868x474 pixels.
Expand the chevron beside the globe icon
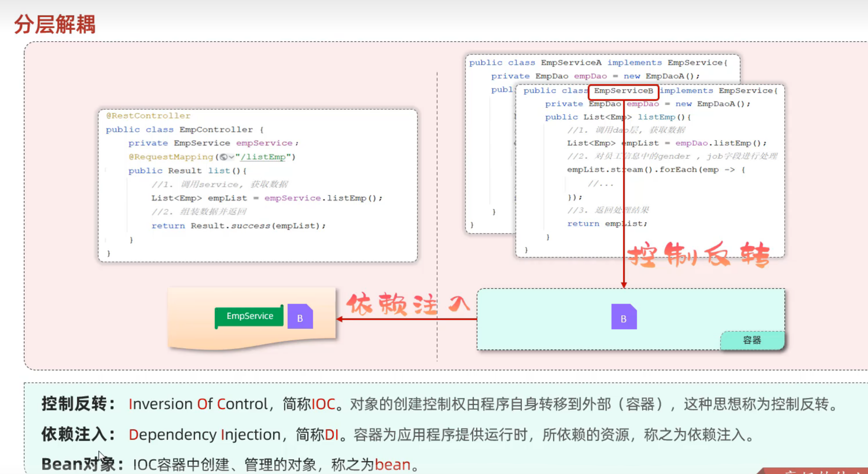231,157
